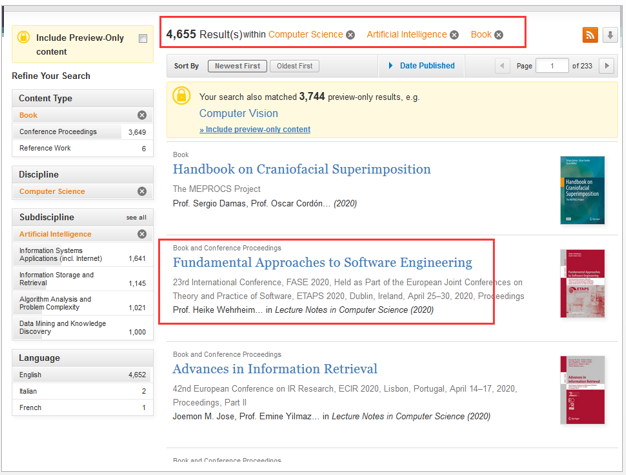The image size is (626, 475).
Task: Filter by Data Mining and Knowledge Discovery
Action: click(x=83, y=327)
